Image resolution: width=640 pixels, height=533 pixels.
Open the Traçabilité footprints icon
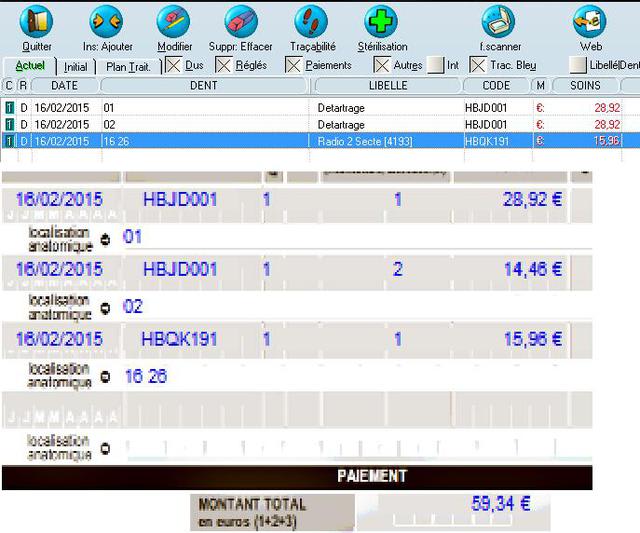[311, 21]
